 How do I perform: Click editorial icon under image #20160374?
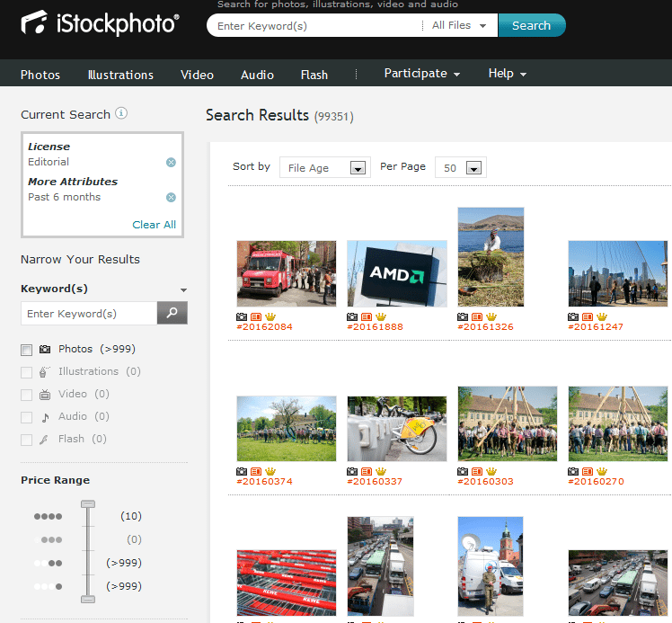[256, 472]
